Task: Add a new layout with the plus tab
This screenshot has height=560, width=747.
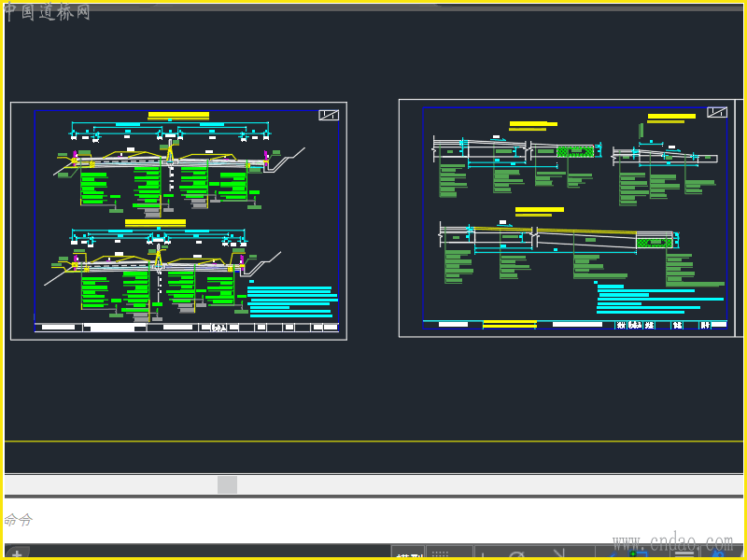Action: (17, 553)
